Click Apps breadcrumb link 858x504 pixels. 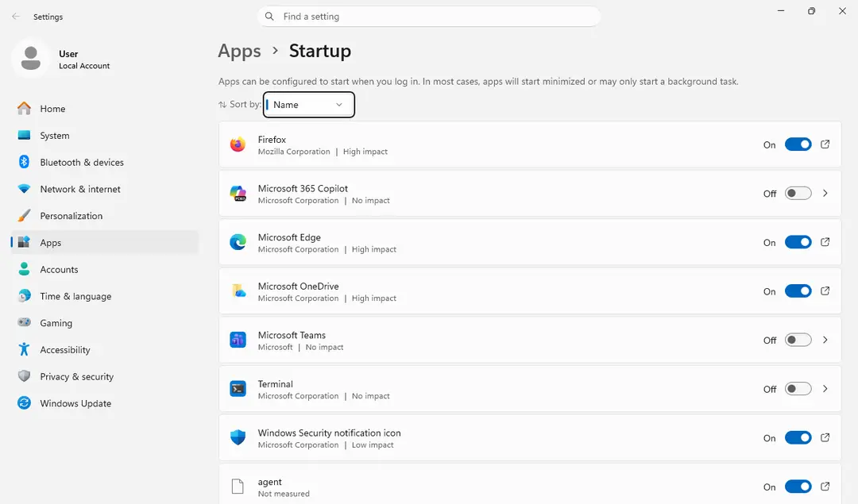coord(239,51)
